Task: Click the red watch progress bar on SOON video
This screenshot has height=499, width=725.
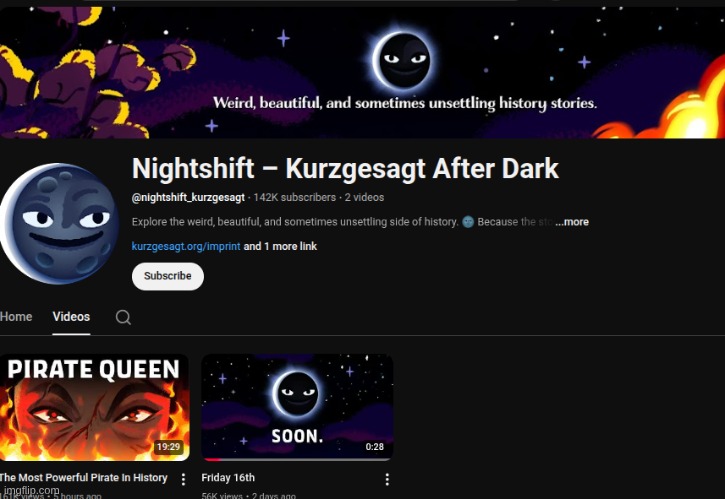Action: [x=213, y=460]
